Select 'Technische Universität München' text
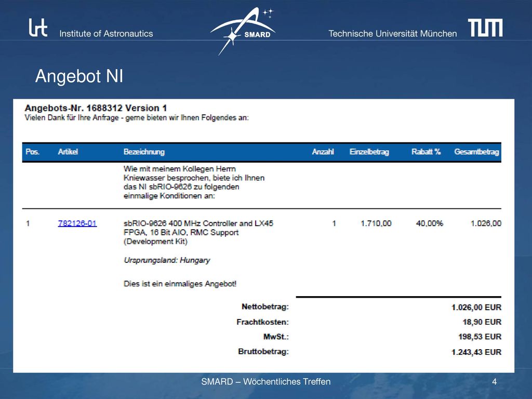The height and width of the screenshot is (399, 532). [393, 34]
